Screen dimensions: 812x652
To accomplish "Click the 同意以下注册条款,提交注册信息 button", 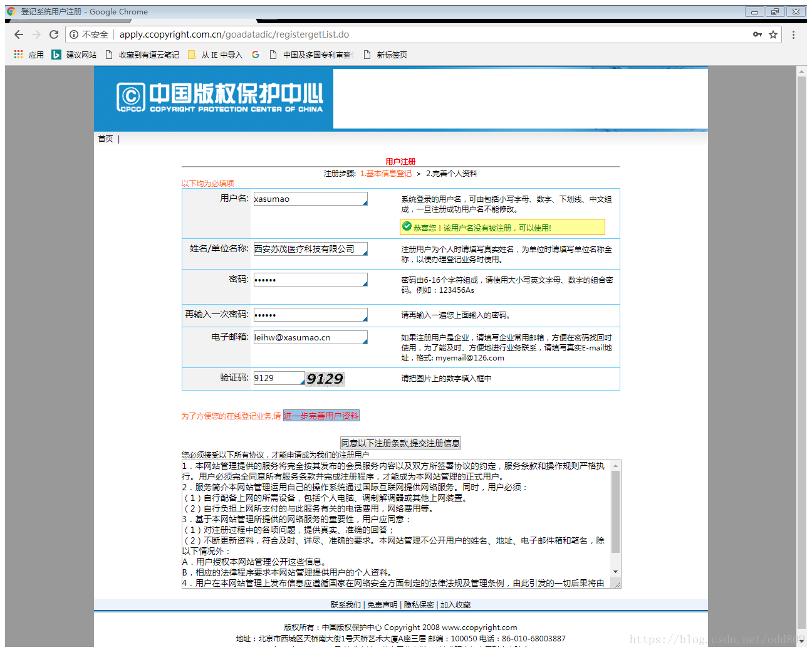I will (400, 443).
